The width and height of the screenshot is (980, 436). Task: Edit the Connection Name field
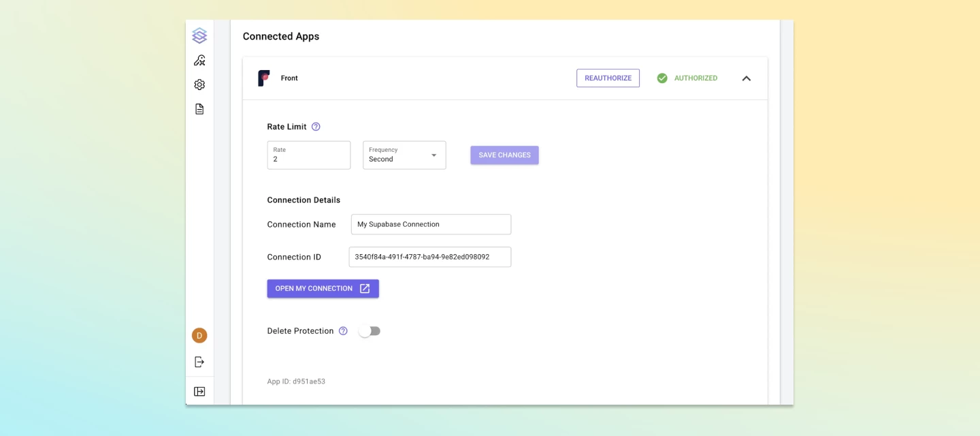coord(431,224)
